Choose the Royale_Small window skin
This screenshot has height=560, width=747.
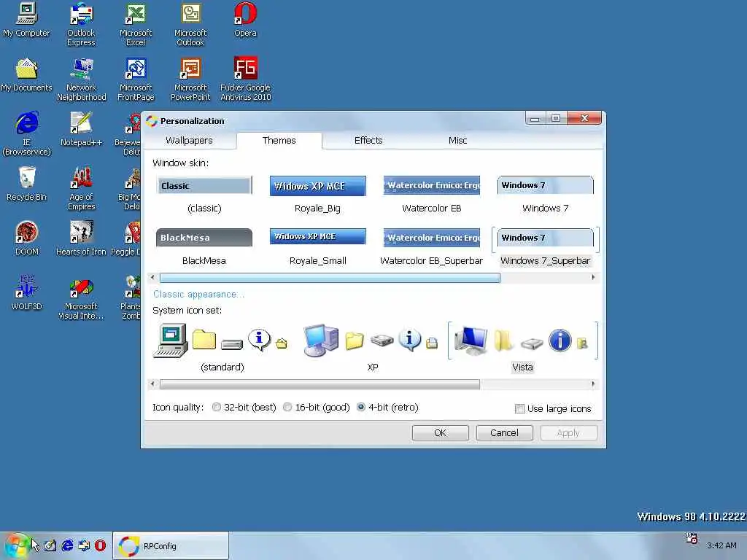click(x=318, y=248)
